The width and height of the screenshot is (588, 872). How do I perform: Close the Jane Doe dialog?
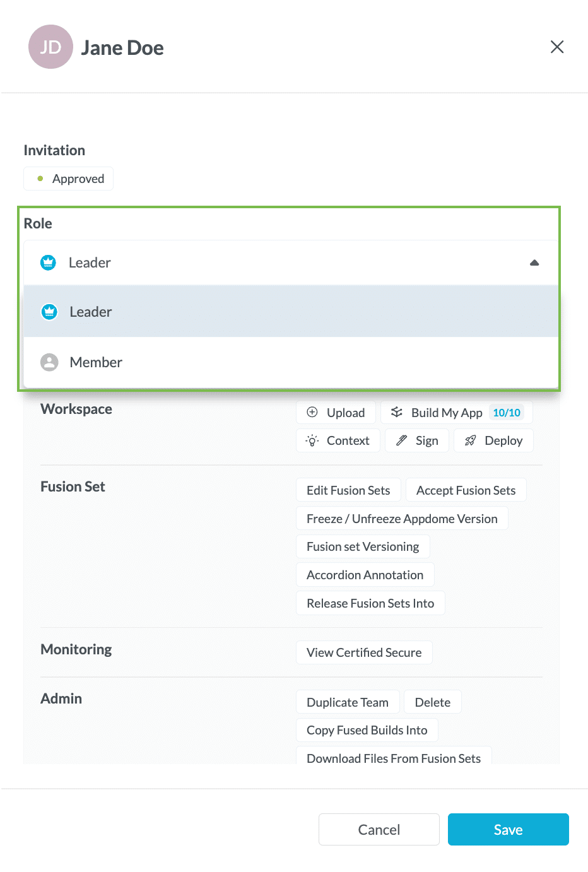coord(557,47)
